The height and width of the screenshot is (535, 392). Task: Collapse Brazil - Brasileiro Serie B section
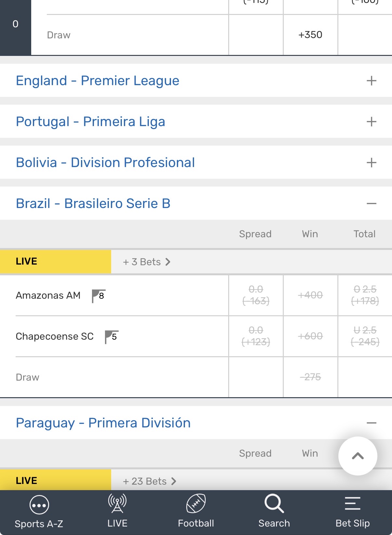371,203
